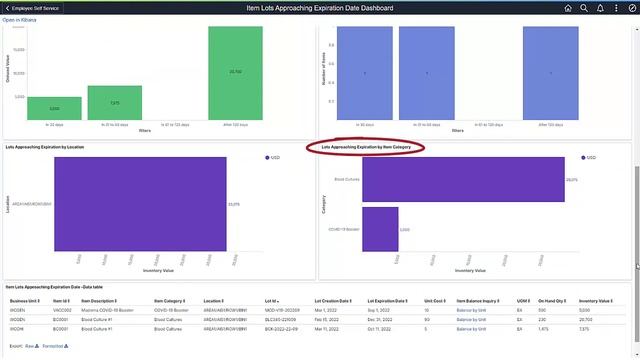Toggle USD legend in Location chart
This screenshot has width=640, height=360.
pos(272,158)
